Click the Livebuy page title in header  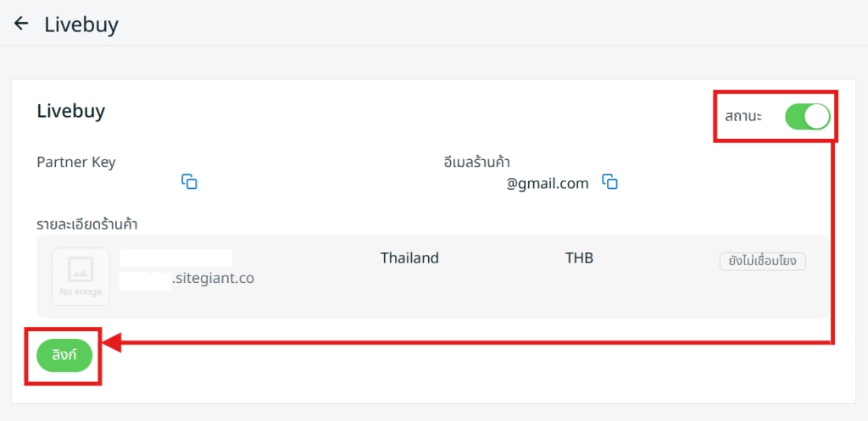tap(81, 25)
